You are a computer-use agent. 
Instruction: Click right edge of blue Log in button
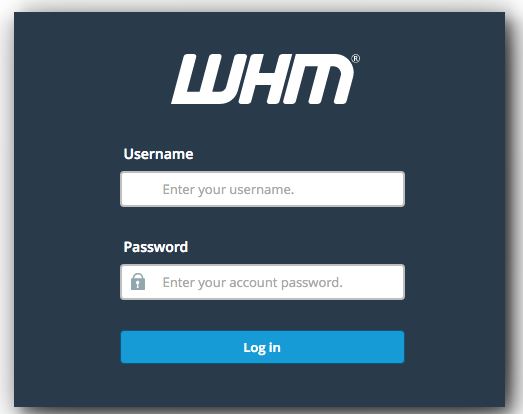pyautogui.click(x=400, y=347)
